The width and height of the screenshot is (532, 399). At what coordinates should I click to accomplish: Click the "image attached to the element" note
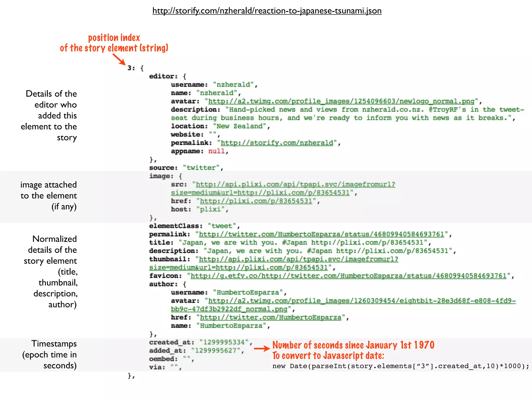click(x=49, y=195)
